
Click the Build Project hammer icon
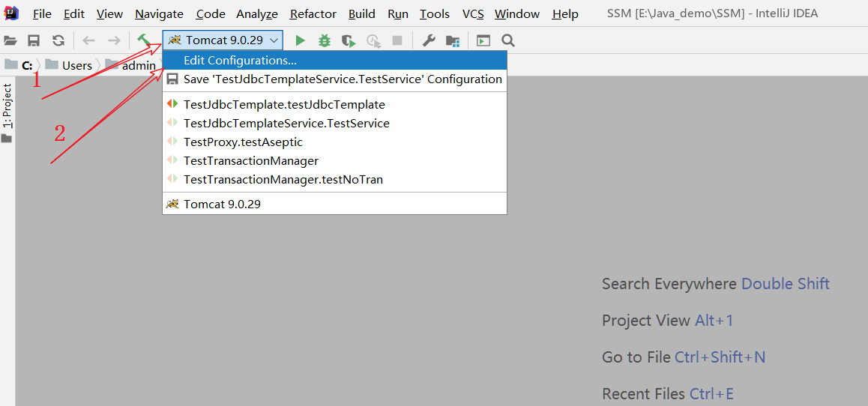[144, 40]
